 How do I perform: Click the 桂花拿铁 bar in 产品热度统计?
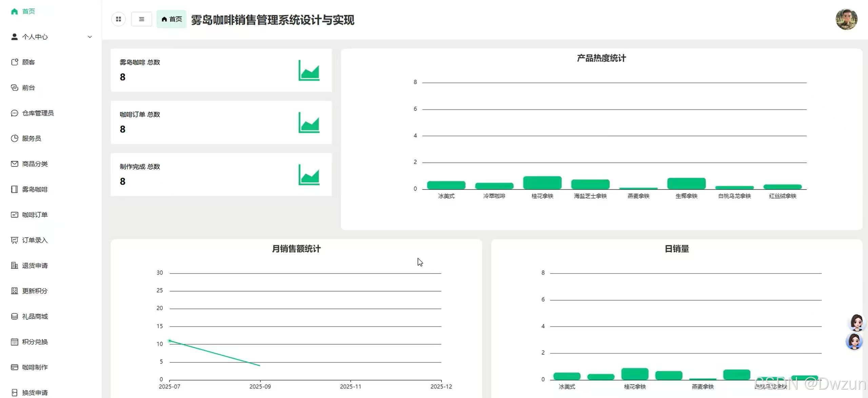[542, 183]
